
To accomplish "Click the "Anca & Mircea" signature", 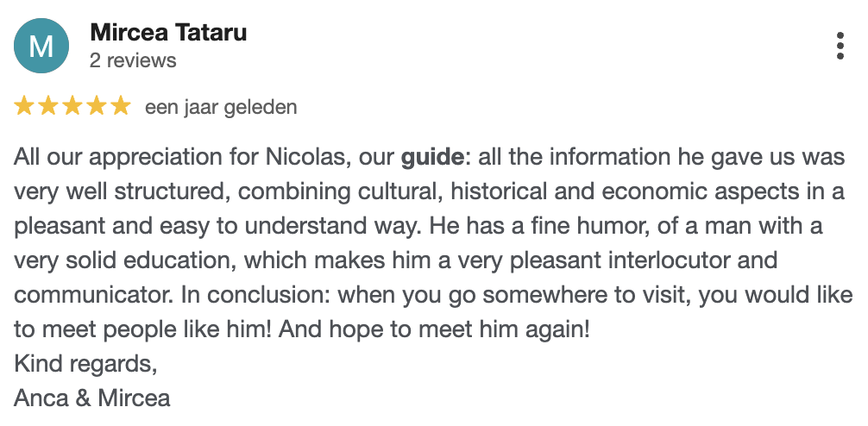I will [x=92, y=398].
